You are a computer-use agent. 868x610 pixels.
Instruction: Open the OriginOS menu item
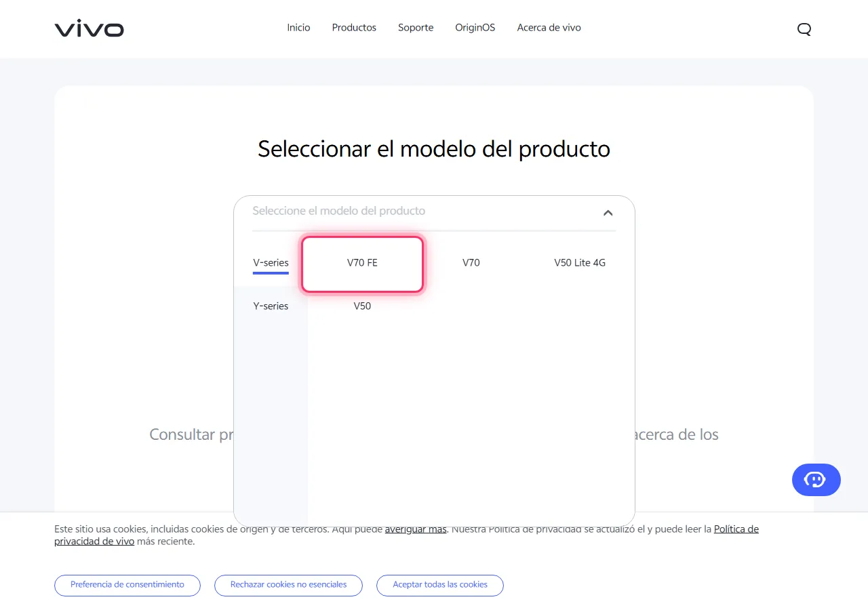pyautogui.click(x=475, y=28)
